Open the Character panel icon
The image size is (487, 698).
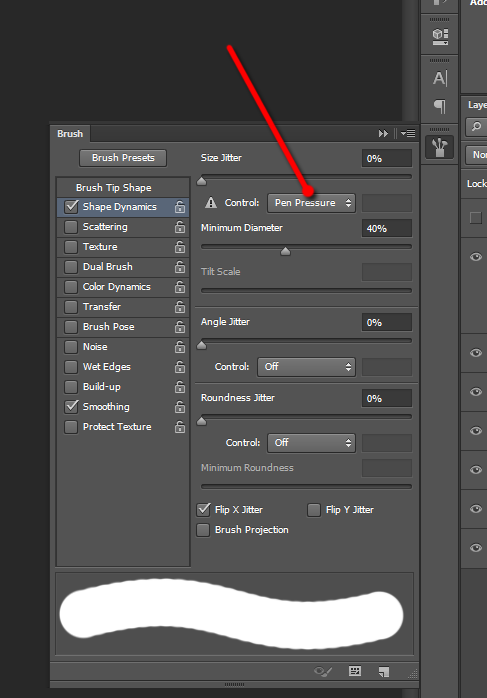click(x=440, y=78)
